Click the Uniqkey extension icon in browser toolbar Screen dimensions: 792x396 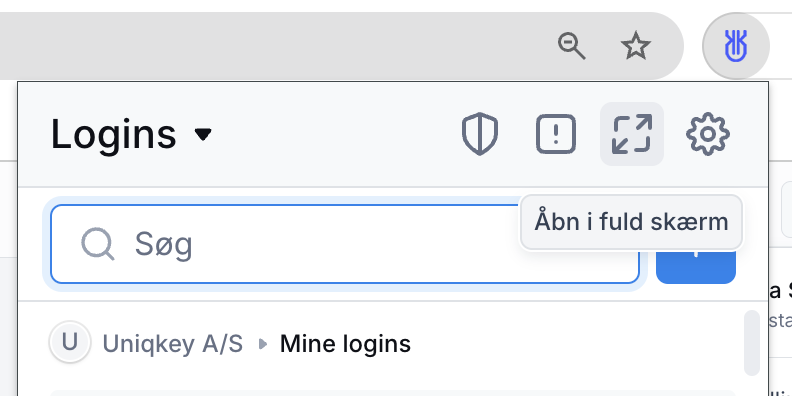736,46
